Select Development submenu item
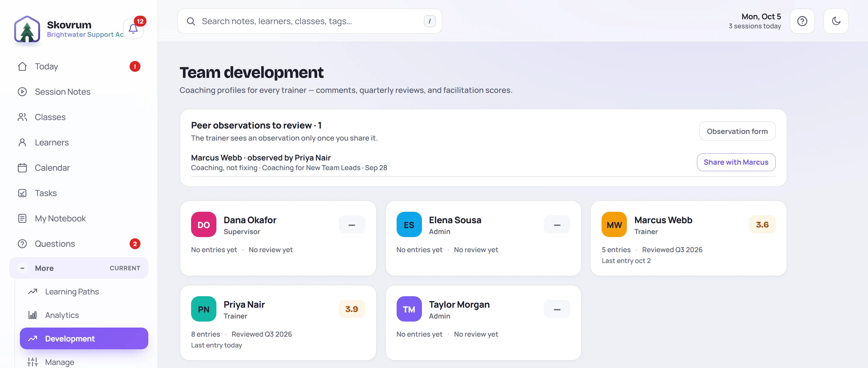The height and width of the screenshot is (368, 868). 84,338
